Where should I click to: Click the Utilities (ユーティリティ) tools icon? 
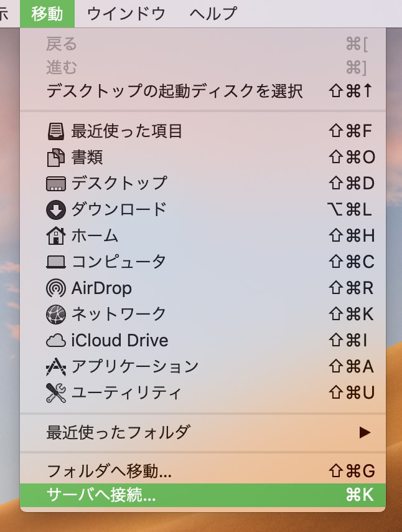[x=55, y=393]
